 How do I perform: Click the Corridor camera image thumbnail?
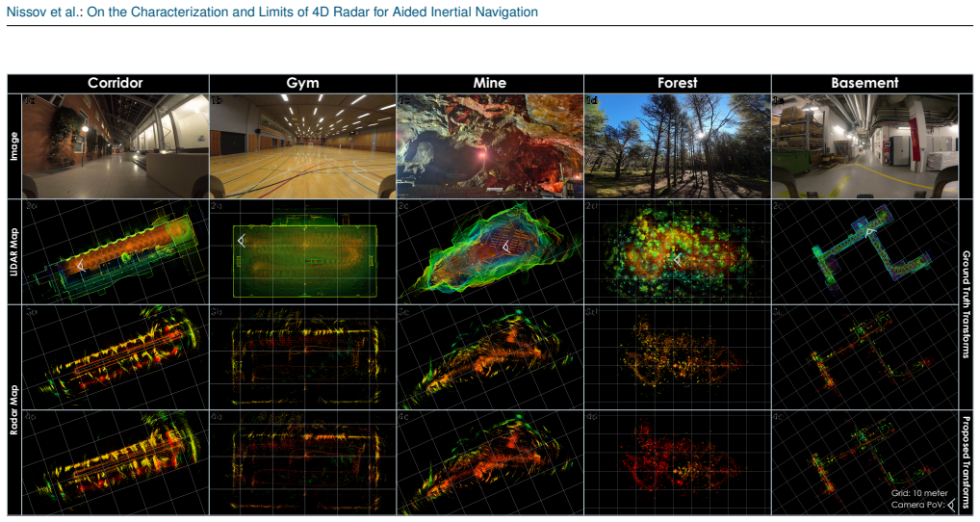point(116,146)
